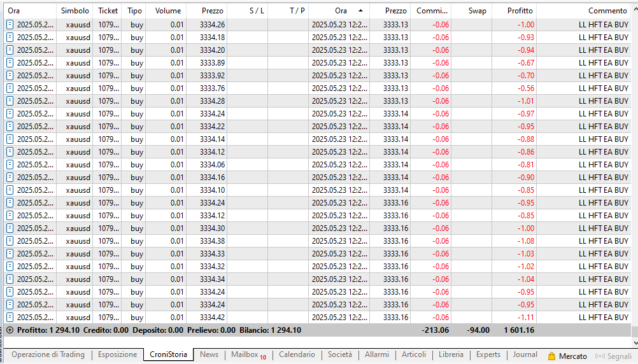
Task: Click the order icon for row priced 3334.42
Action: (x=10, y=318)
